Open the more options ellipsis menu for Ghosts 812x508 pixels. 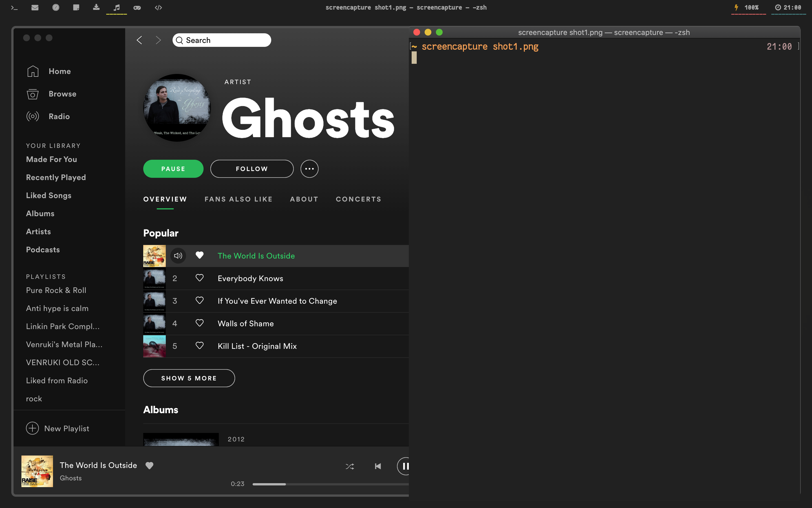(309, 169)
